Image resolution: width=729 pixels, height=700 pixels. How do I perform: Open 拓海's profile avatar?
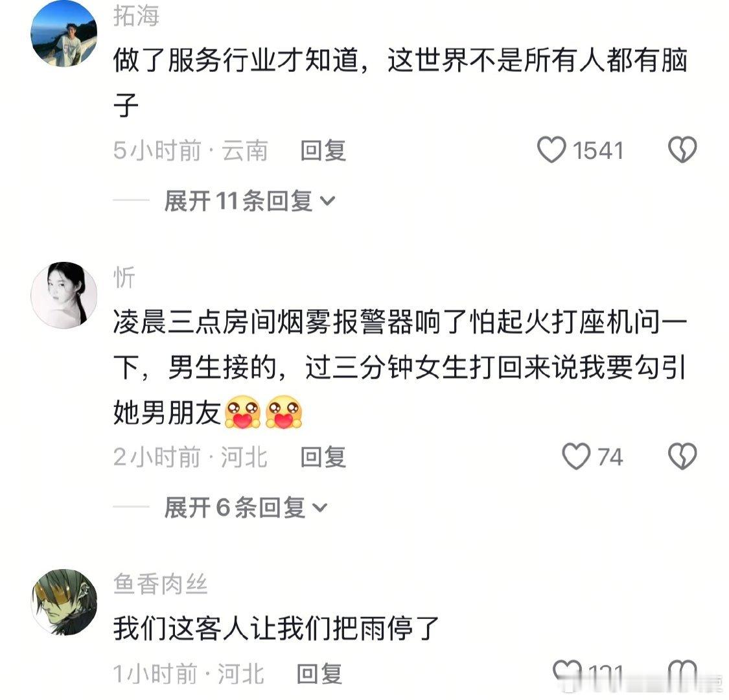(x=64, y=34)
